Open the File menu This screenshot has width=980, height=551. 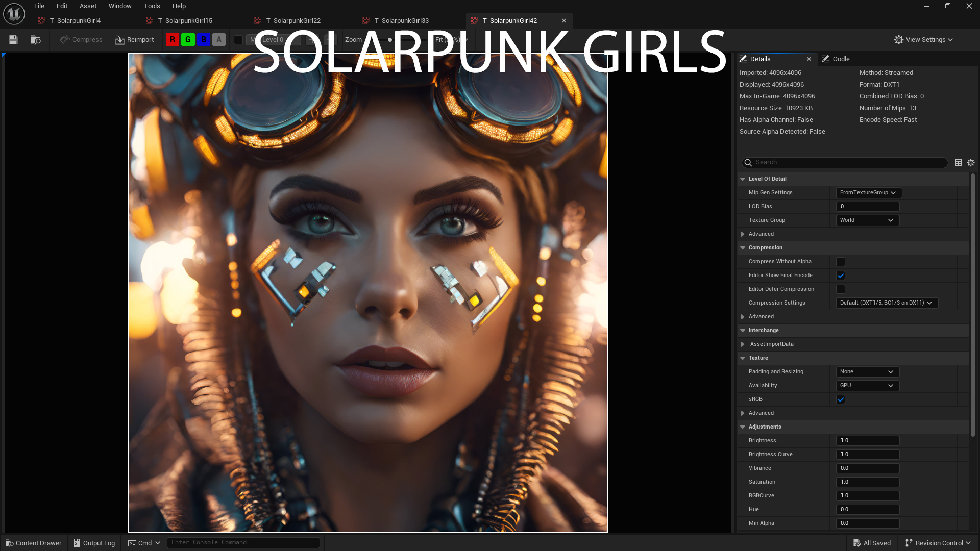click(x=39, y=6)
